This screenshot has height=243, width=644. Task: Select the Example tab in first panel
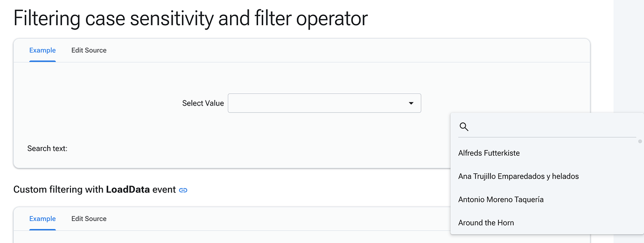pyautogui.click(x=42, y=50)
